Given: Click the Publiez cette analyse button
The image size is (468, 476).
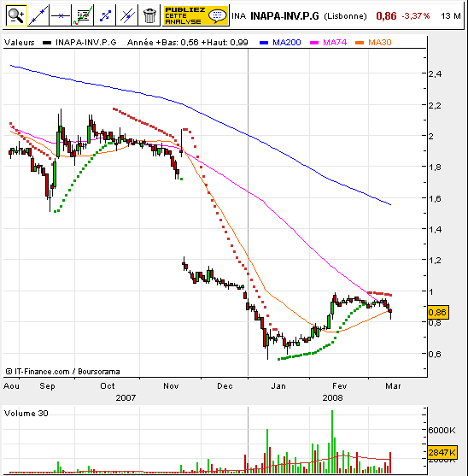Looking at the screenshot, I should coord(196,15).
